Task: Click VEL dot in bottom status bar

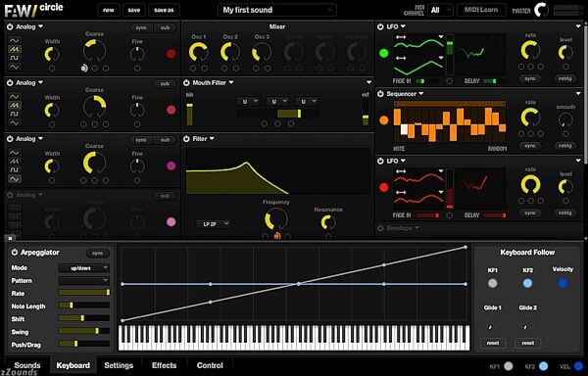Action: tap(578, 366)
